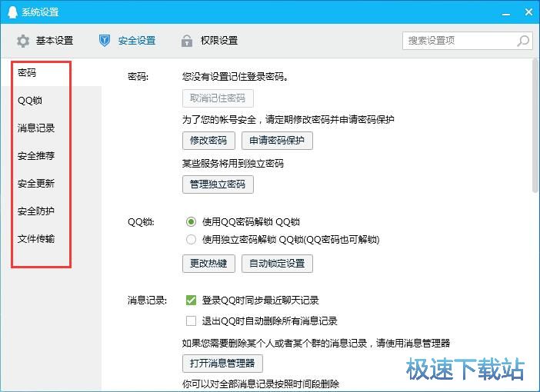Click the magnifier search icon
The image size is (540, 392).
(523, 41)
